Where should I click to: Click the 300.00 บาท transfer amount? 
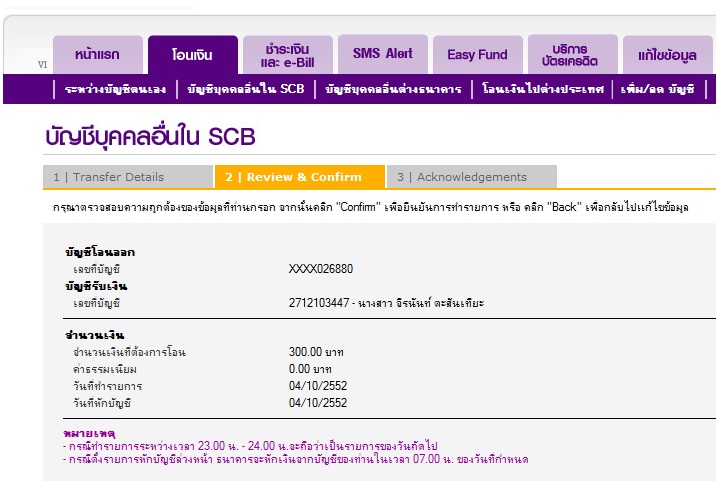(x=316, y=352)
